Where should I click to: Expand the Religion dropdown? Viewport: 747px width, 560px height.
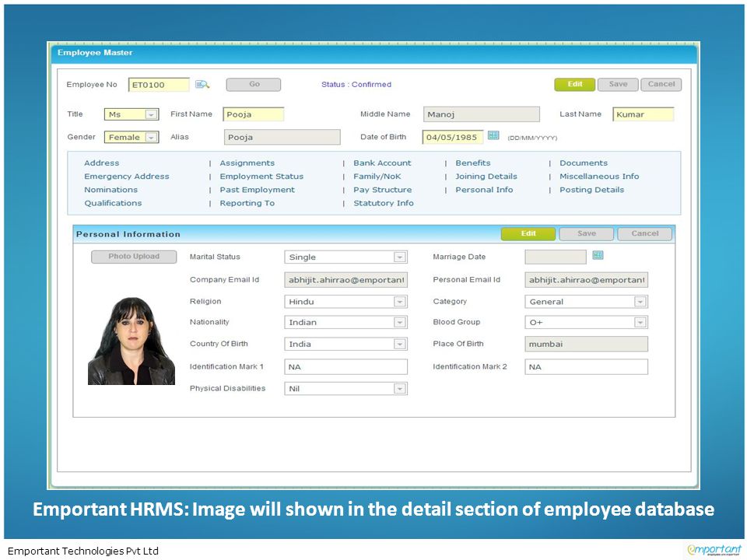400,302
